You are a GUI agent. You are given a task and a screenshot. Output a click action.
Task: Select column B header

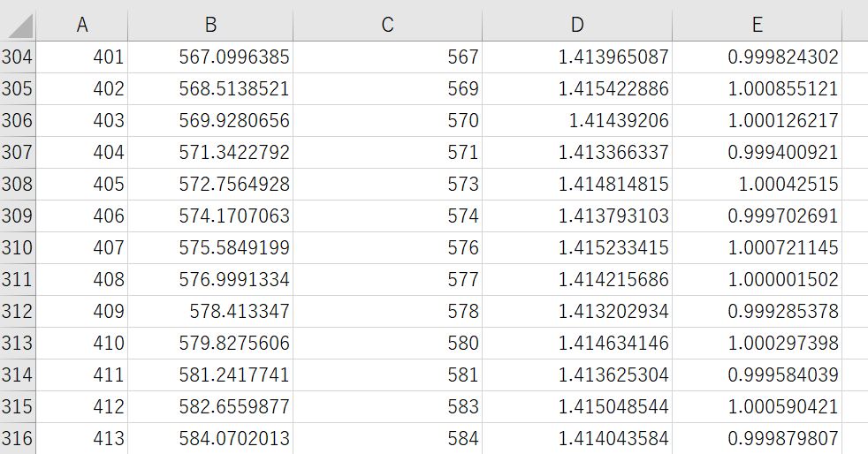click(x=210, y=25)
